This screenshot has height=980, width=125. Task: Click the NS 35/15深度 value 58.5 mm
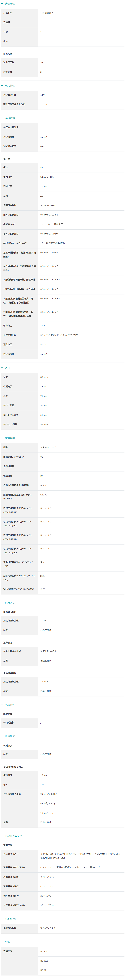click(x=45, y=424)
